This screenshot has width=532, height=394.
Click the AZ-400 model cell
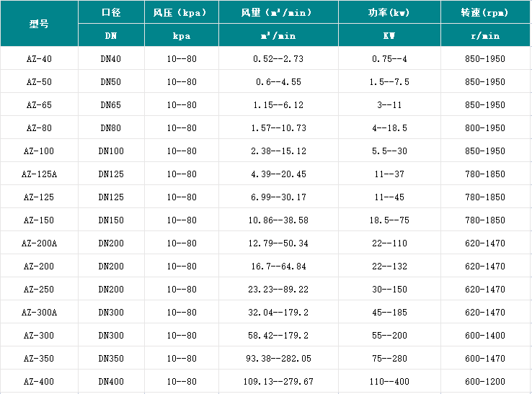pyautogui.click(x=39, y=382)
